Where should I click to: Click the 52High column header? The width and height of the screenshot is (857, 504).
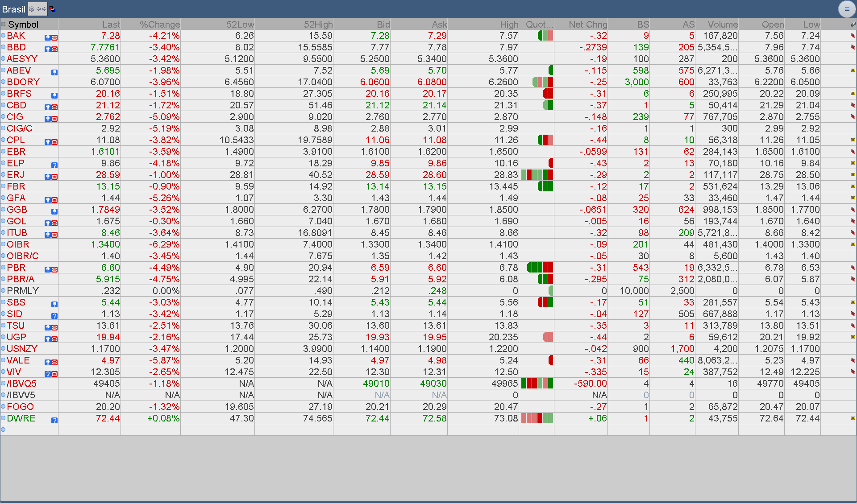(x=318, y=25)
